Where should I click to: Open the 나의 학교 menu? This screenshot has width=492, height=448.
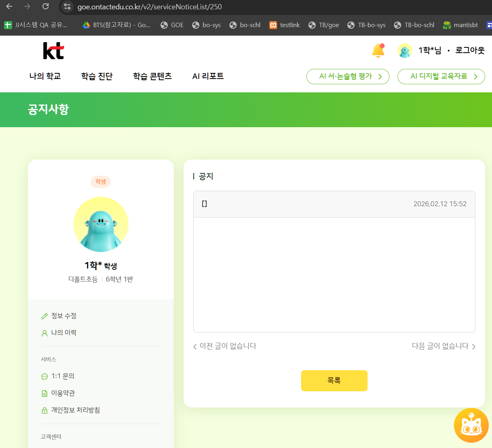pyautogui.click(x=45, y=76)
